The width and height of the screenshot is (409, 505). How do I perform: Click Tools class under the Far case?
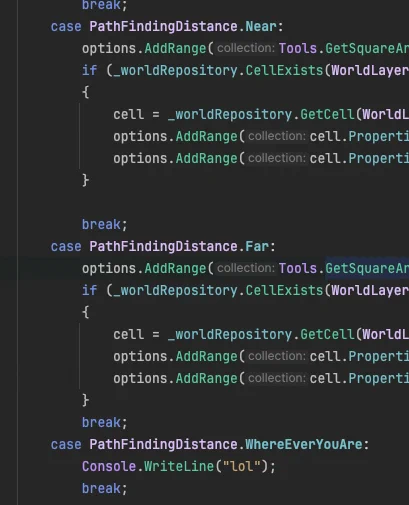[298, 269]
